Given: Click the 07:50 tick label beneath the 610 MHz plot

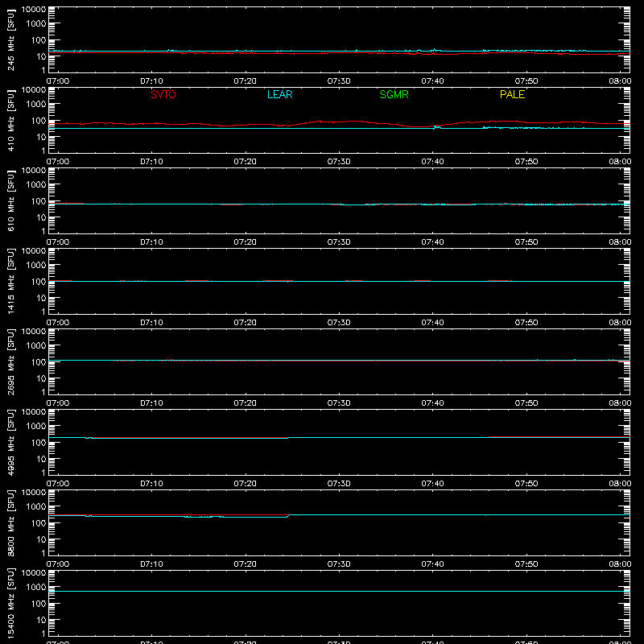Looking at the screenshot, I should pos(526,242).
